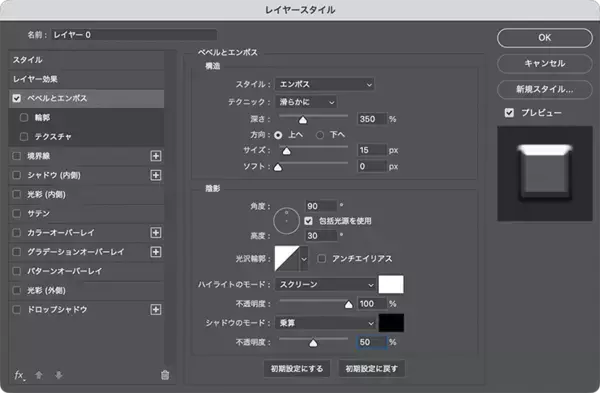Enable 光彩 (外側) checkbox
The width and height of the screenshot is (600, 393).
pos(16,290)
